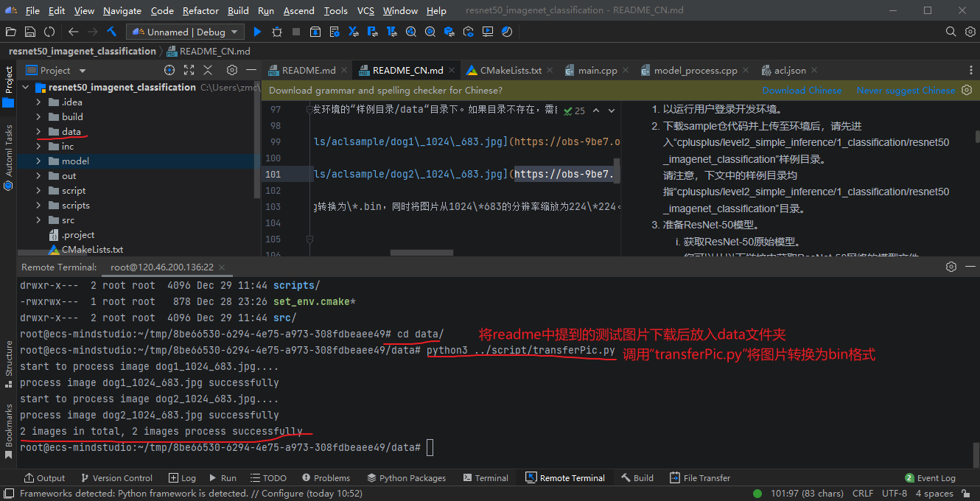980x501 pixels.
Task: Expand the .idea folder
Action: [x=38, y=102]
